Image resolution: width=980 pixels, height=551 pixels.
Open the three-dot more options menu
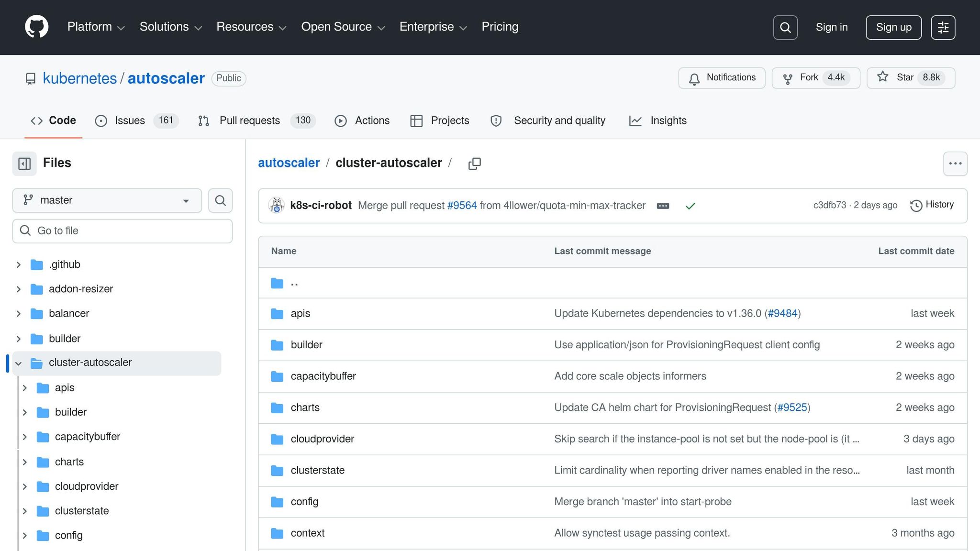(955, 164)
